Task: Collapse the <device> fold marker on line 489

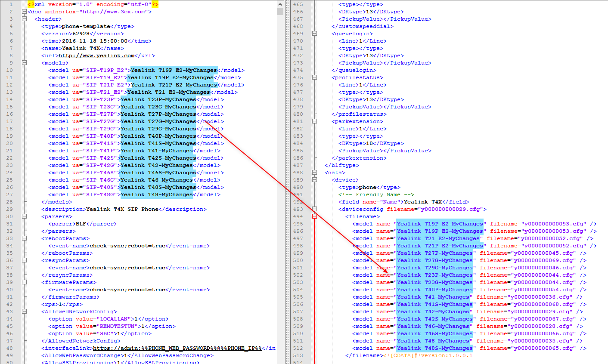Action: [x=314, y=180]
